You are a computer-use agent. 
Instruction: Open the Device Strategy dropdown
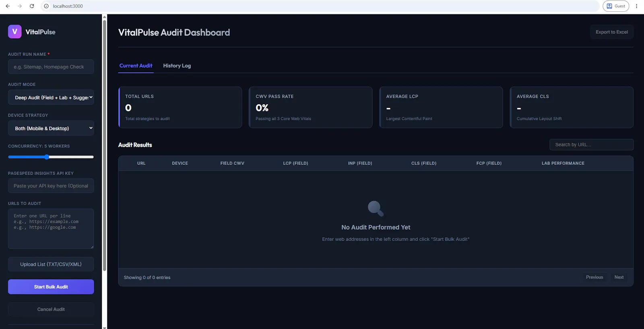tap(51, 128)
